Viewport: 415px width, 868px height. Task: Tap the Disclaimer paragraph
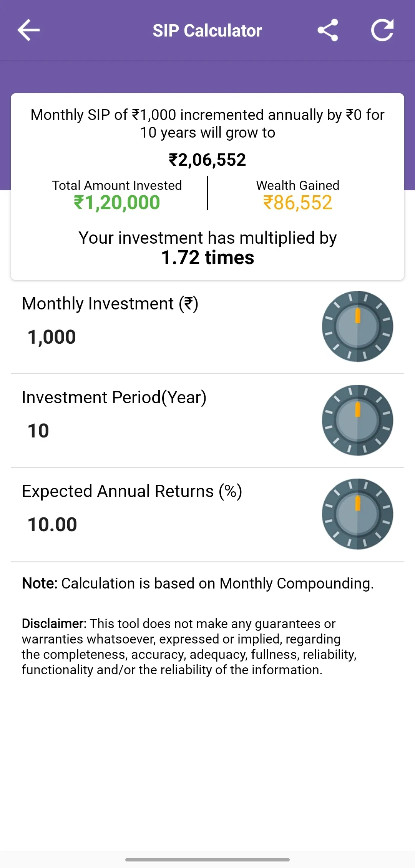coord(189,647)
